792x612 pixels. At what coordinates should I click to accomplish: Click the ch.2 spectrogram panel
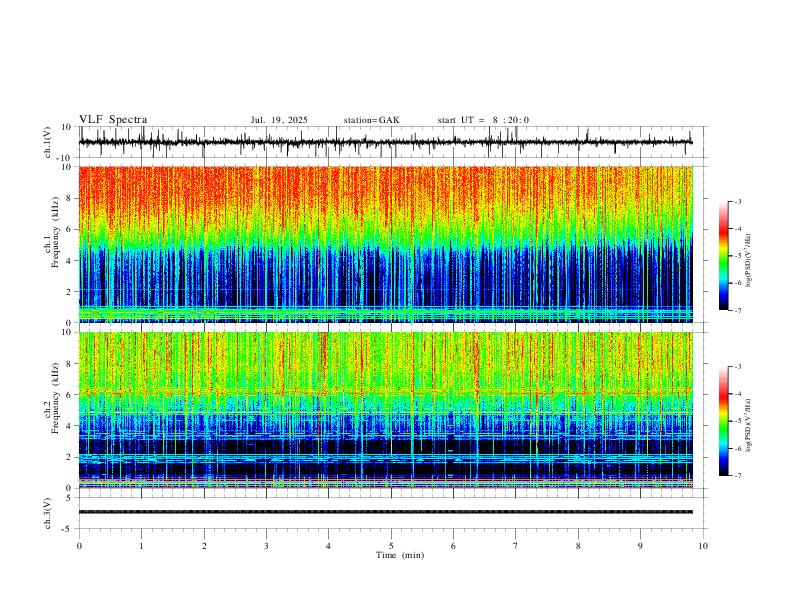[385, 410]
